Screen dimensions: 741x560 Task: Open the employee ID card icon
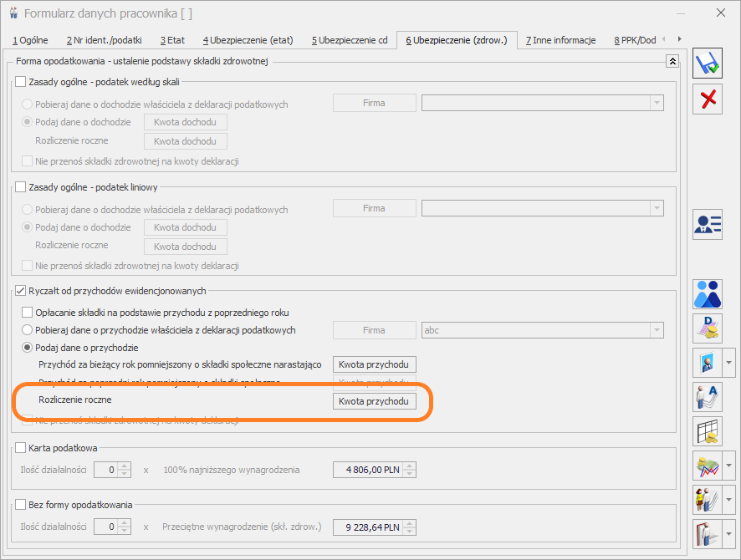[x=708, y=224]
